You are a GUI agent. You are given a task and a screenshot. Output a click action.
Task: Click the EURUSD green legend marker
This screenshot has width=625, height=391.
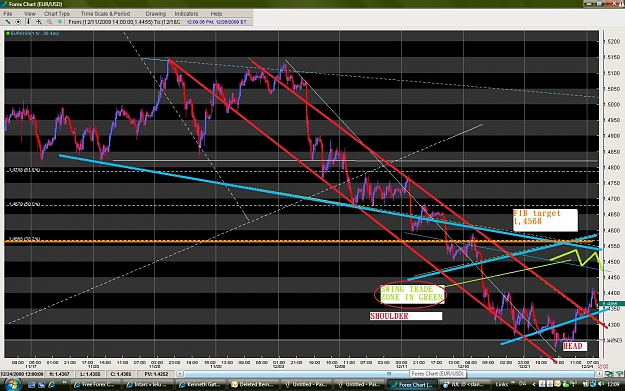[8, 33]
